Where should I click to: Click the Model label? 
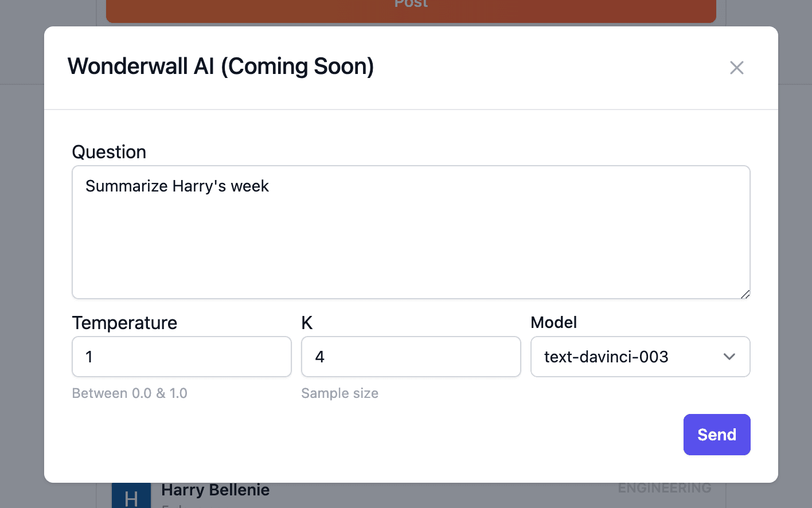[554, 322]
